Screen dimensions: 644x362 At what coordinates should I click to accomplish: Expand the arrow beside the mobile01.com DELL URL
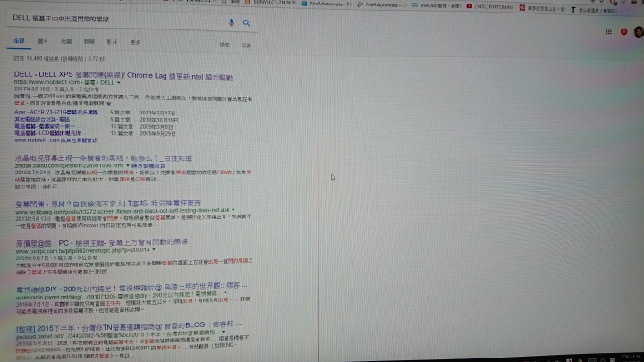click(x=119, y=82)
